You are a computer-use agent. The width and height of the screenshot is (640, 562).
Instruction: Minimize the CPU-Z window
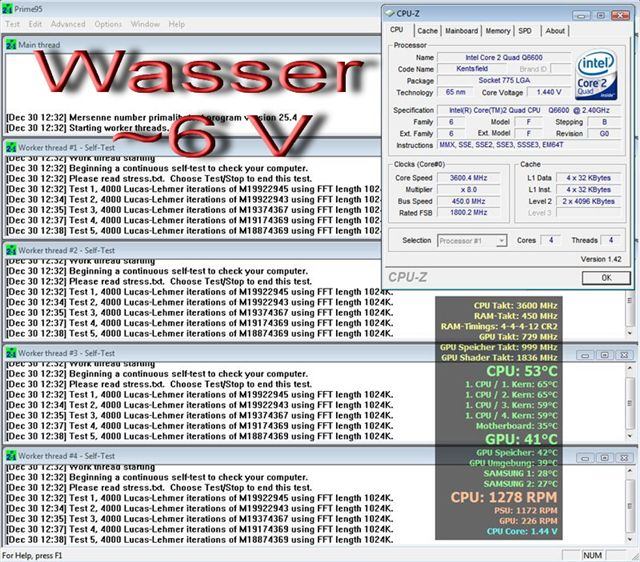[x=581, y=16]
